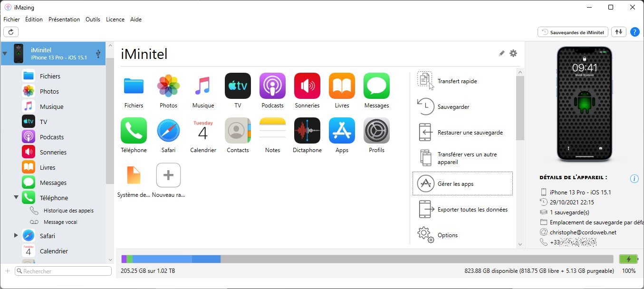Image resolution: width=644 pixels, height=289 pixels.
Task: Open the TV icon in the main grid
Action: [238, 86]
